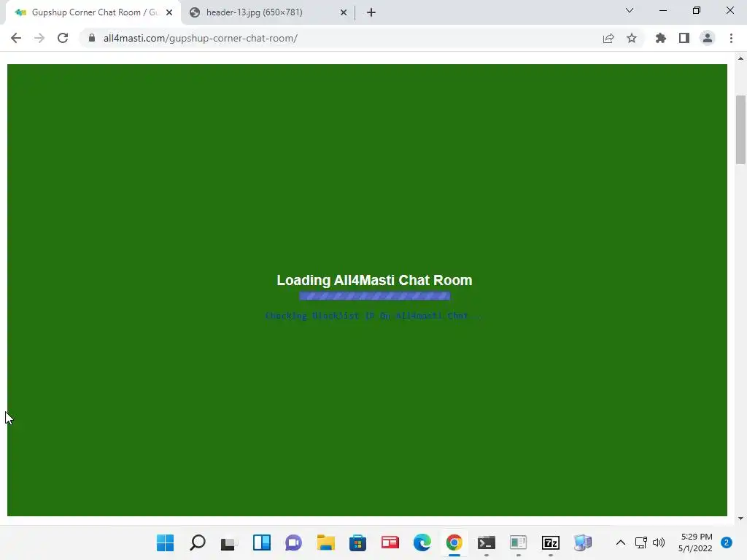Open the document viewer app on taskbar
This screenshot has width=747, height=560.
[x=519, y=542]
